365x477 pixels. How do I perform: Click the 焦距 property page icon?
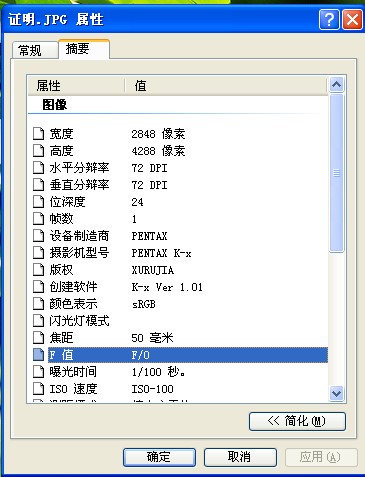click(39, 338)
